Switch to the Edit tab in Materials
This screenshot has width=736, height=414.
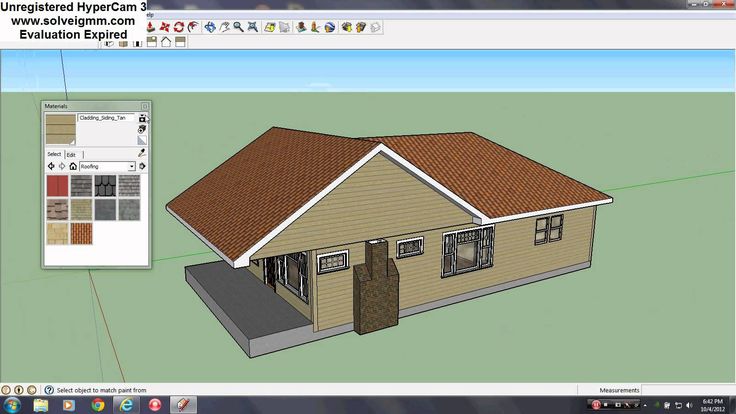click(71, 154)
